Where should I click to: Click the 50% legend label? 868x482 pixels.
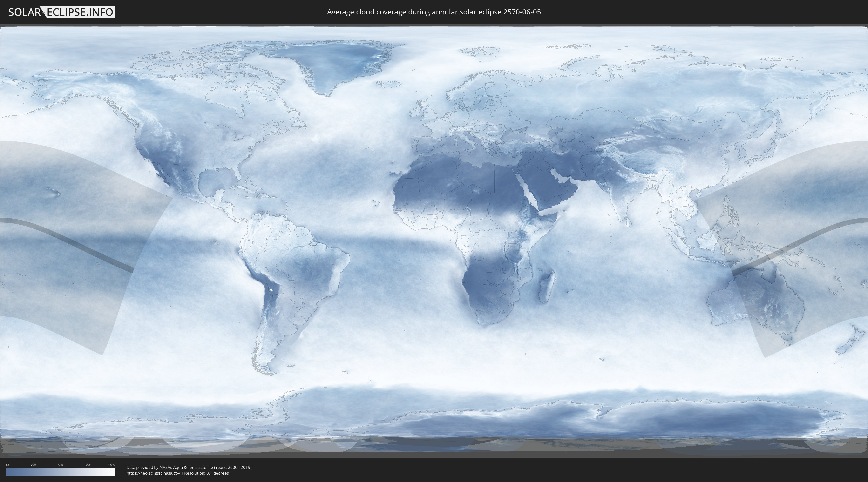[61, 465]
